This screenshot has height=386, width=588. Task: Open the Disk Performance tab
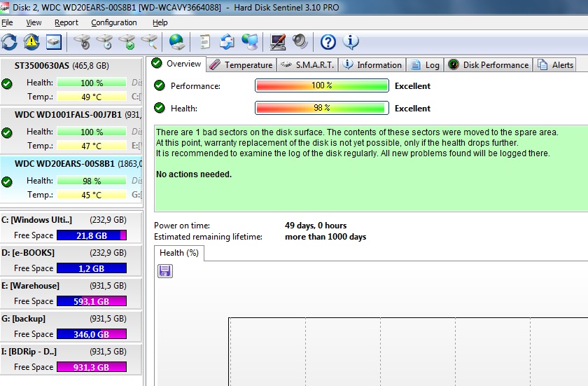click(489, 65)
